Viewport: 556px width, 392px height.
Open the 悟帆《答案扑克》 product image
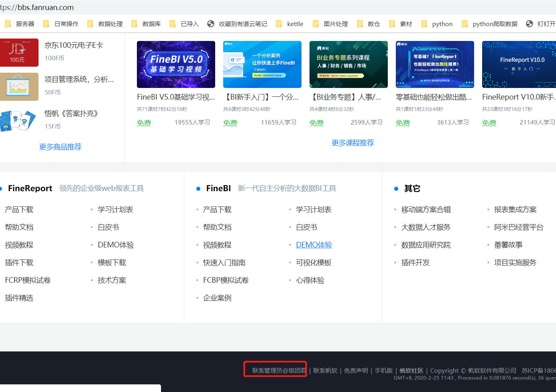(19, 121)
